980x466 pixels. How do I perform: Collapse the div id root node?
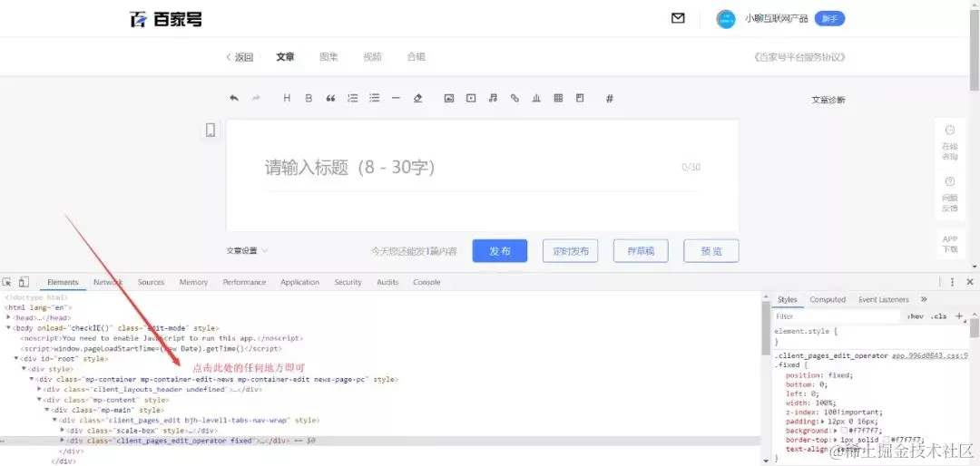(17, 358)
